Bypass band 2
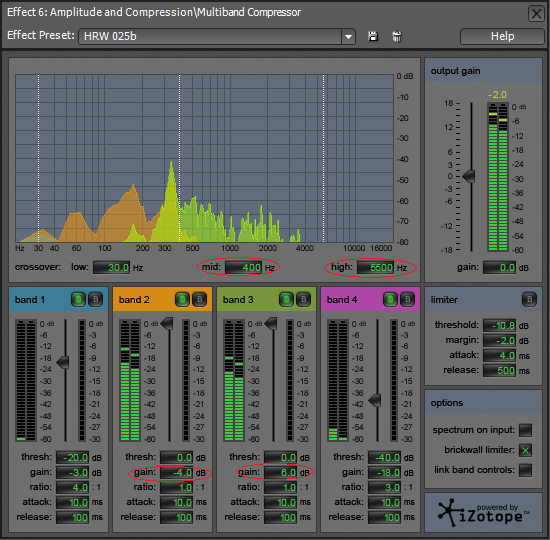 (x=200, y=299)
